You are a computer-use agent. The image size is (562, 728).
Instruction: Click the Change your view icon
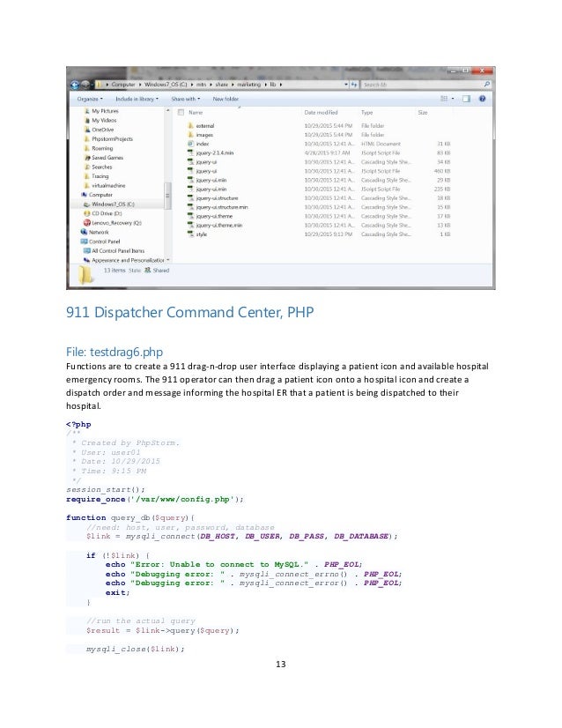pyautogui.click(x=444, y=99)
